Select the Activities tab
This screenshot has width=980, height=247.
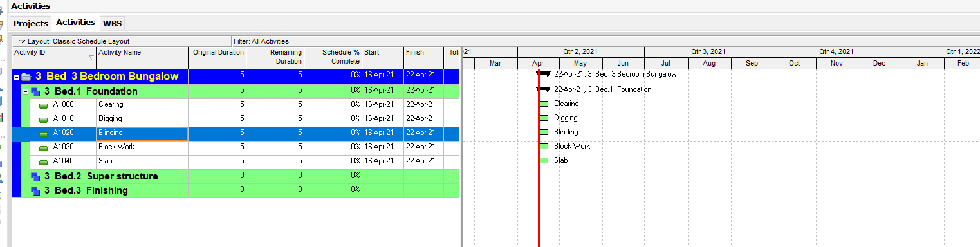75,23
